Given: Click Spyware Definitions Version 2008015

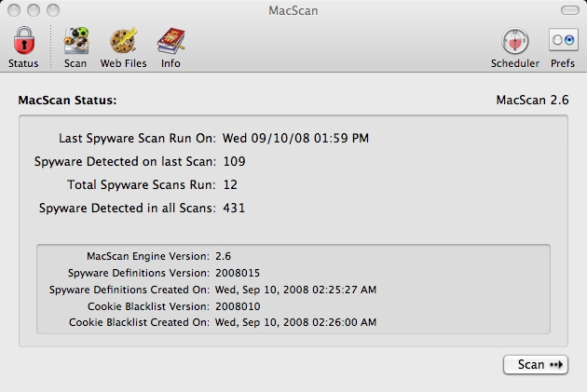Looking at the screenshot, I should tap(238, 273).
